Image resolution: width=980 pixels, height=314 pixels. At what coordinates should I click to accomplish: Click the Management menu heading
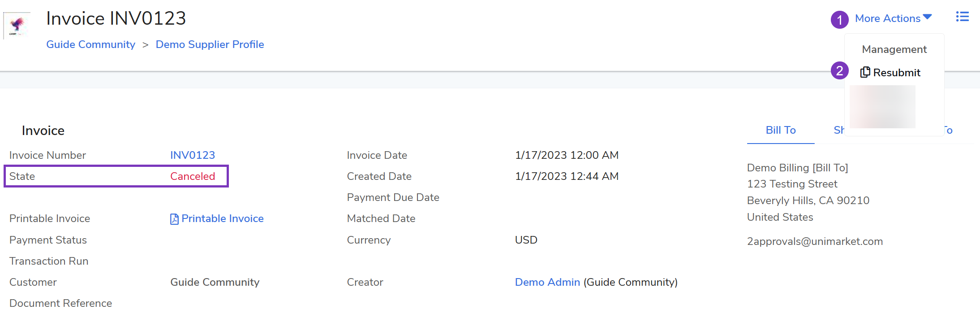point(894,49)
